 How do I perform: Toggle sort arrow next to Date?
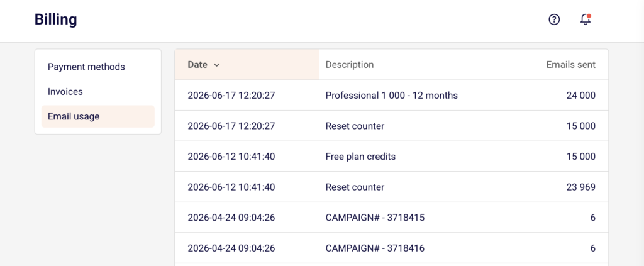pos(217,65)
